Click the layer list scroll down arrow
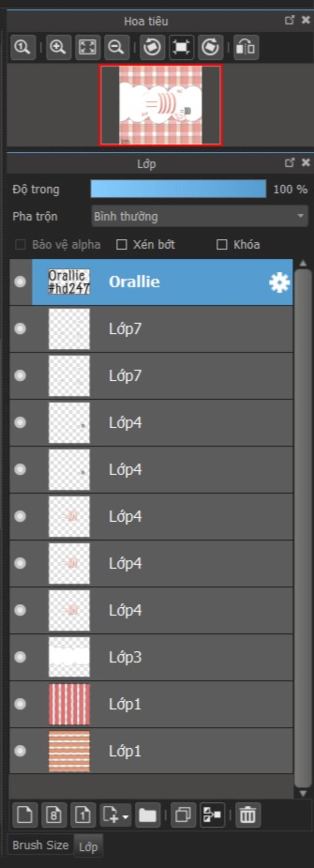 pos(303,793)
